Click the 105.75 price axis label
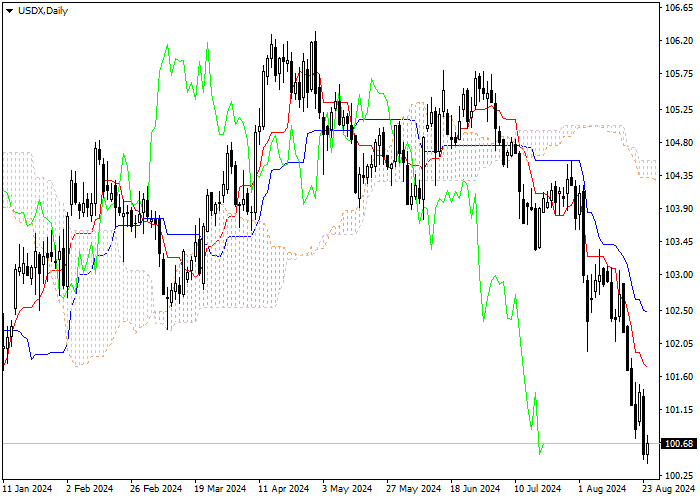This screenshot has width=700, height=500. pos(679,74)
